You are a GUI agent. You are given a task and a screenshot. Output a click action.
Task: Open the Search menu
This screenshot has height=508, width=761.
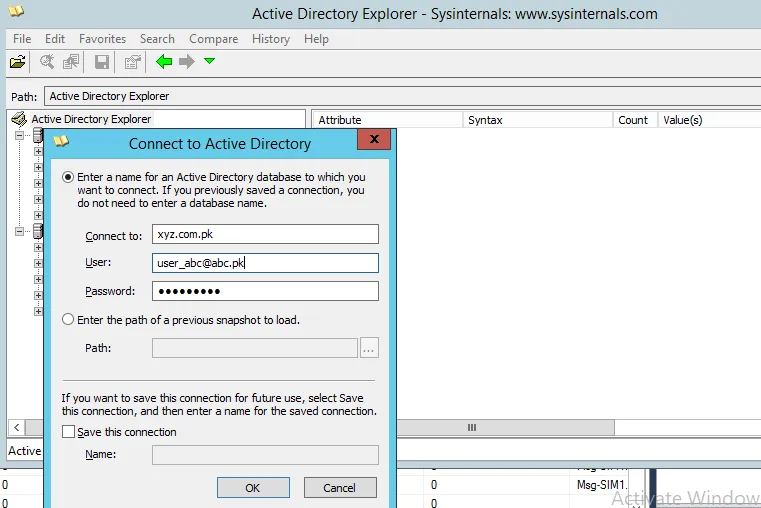(x=157, y=39)
